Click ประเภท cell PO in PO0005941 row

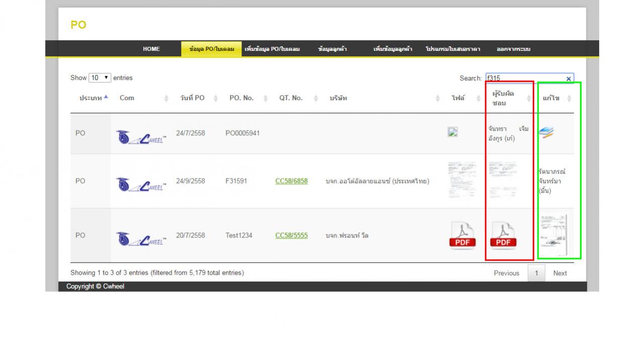80,133
